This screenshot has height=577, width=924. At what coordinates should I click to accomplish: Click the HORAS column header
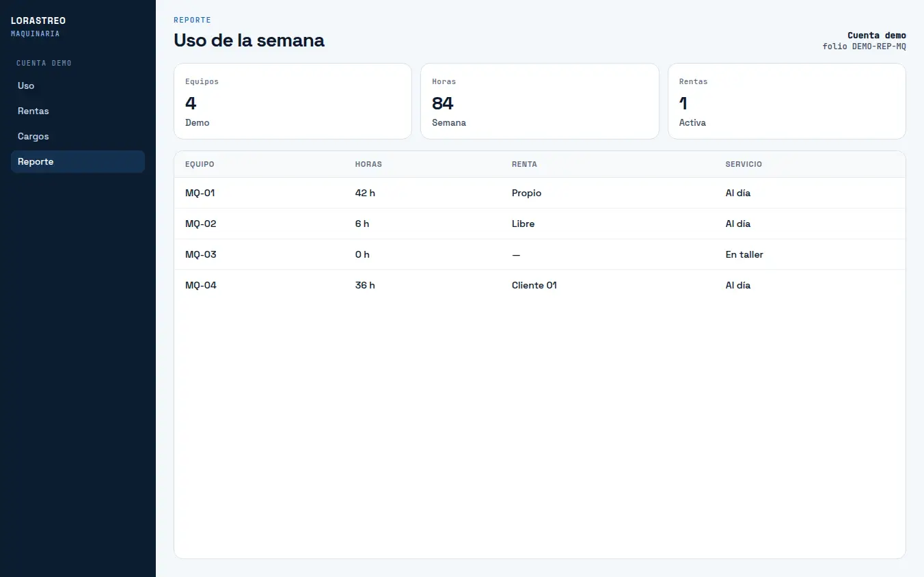pos(368,164)
